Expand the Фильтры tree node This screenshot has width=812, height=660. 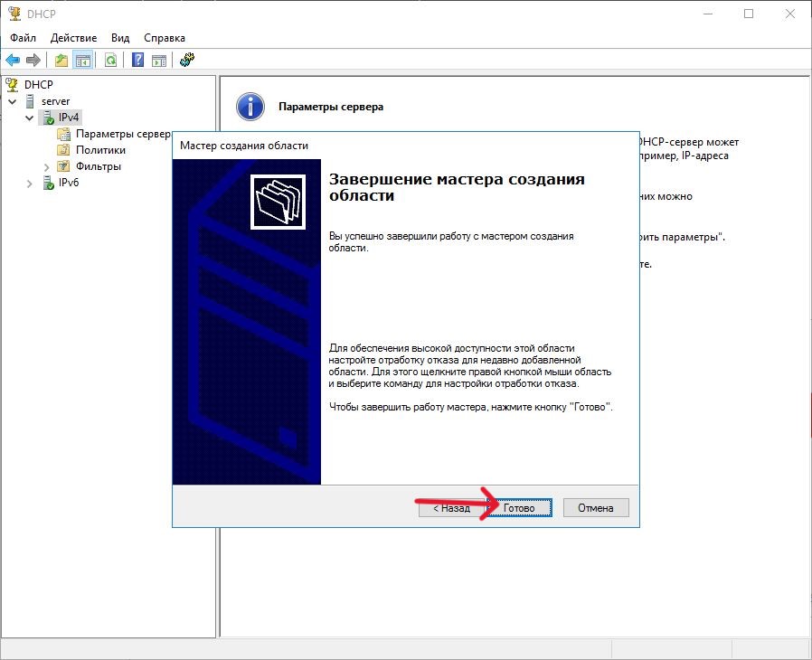click(x=47, y=167)
